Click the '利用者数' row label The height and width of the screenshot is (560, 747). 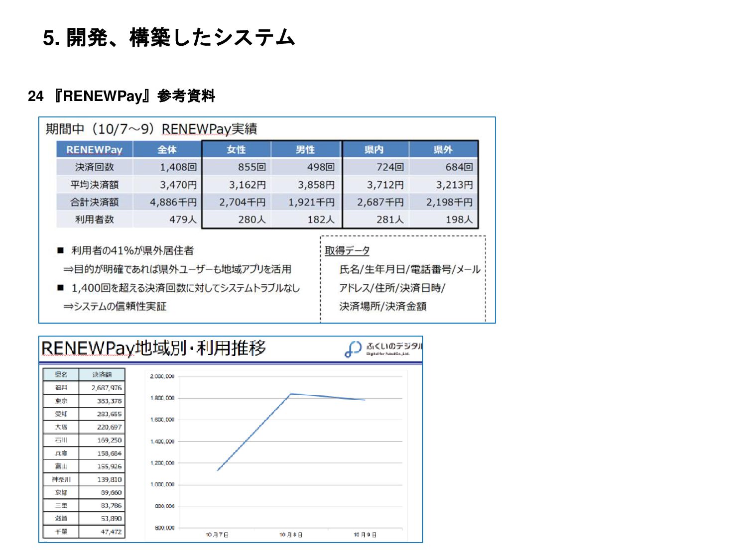point(94,220)
